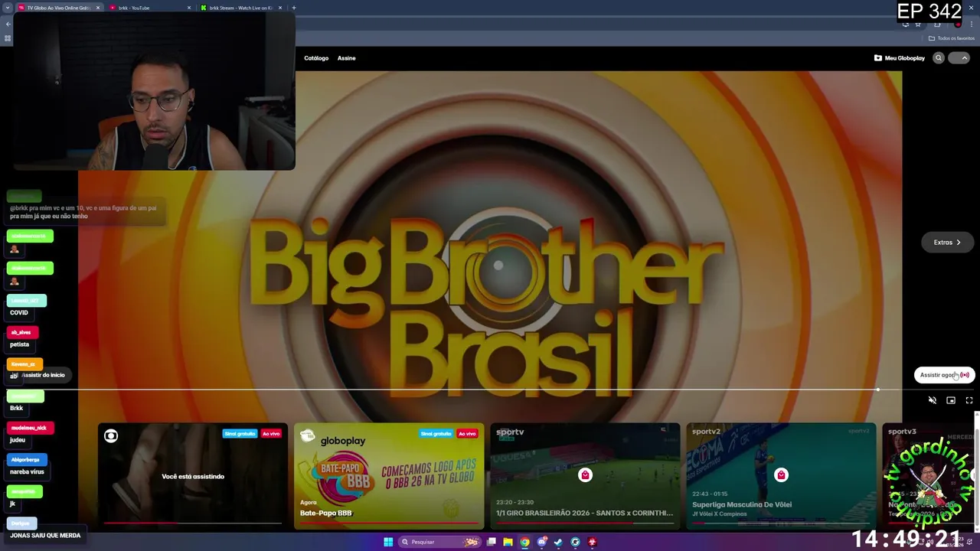
Task: Open the Bate-Papo BBB channel card
Action: click(389, 476)
